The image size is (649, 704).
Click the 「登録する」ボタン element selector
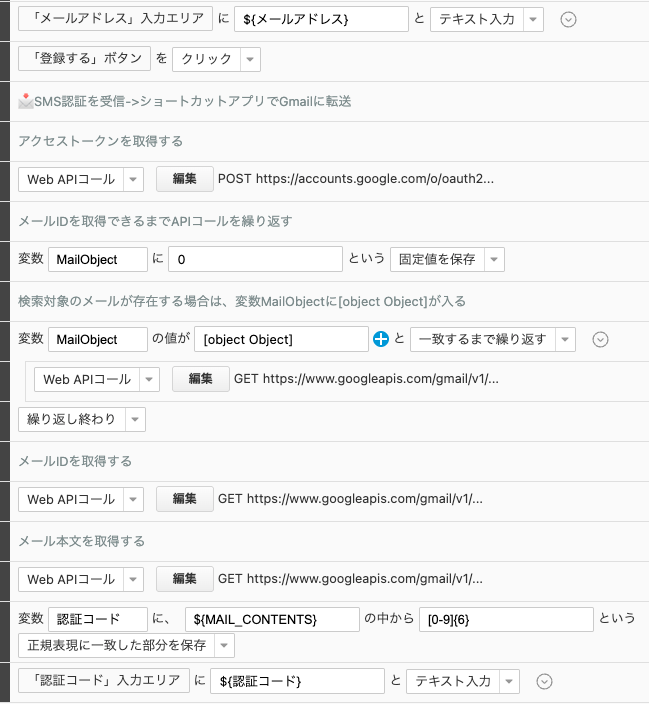pos(84,59)
